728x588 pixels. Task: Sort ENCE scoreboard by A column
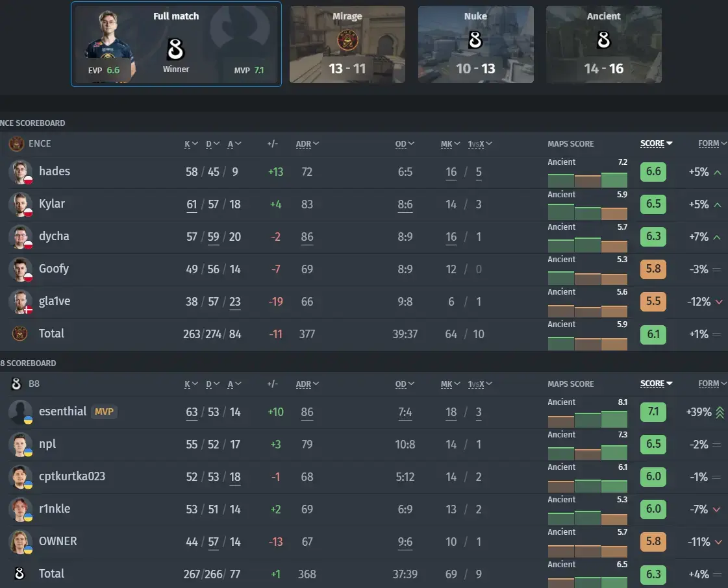pyautogui.click(x=234, y=144)
